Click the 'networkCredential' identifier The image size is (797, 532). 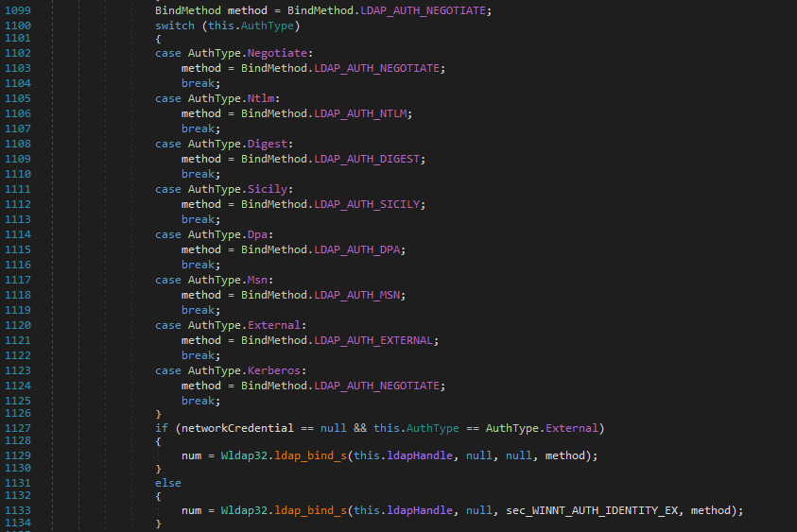pyautogui.click(x=237, y=428)
